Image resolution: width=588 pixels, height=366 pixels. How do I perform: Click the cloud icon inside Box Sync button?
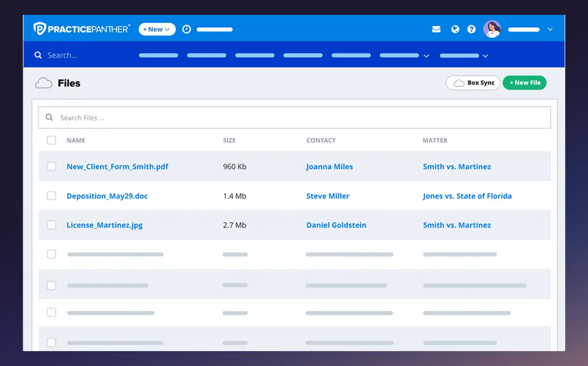(458, 83)
